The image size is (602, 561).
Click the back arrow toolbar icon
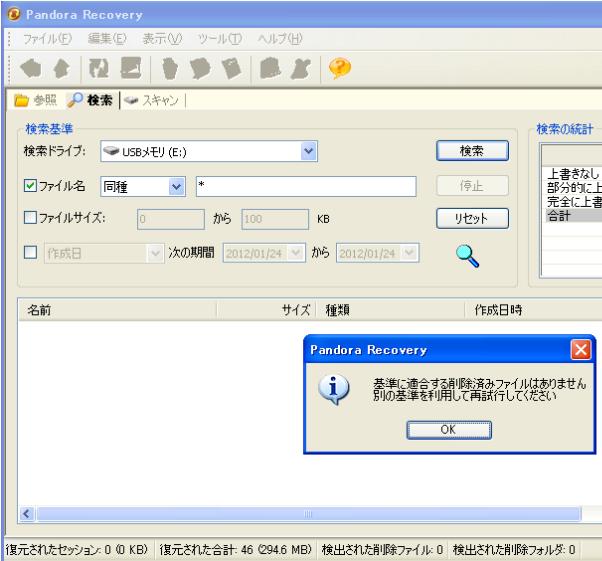[x=30, y=69]
